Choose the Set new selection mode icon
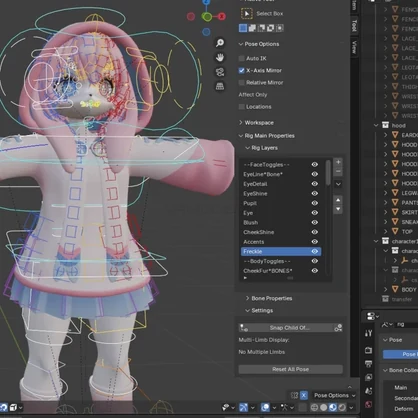The width and height of the screenshot is (418, 418). tap(243, 28)
